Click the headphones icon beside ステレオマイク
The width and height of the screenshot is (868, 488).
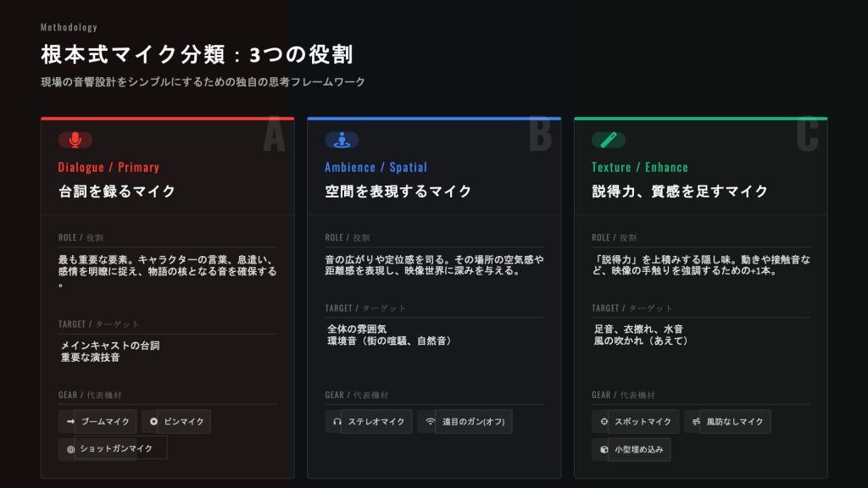[337, 421]
